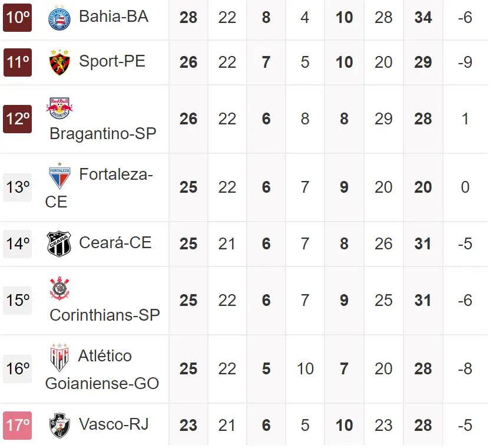Click the pink 17º position badge
This screenshot has height=448, width=490.
[18, 426]
